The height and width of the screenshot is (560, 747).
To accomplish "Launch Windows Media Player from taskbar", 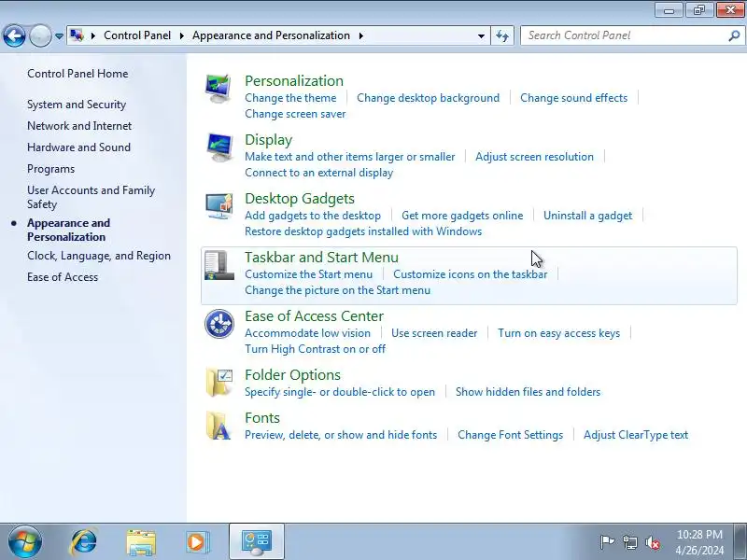I will [196, 542].
